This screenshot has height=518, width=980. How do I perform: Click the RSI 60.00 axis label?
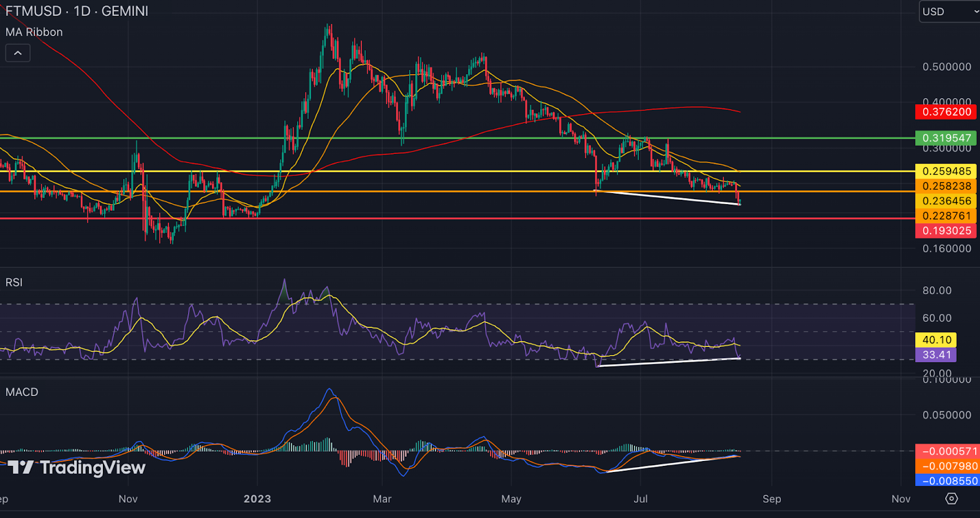tap(937, 318)
